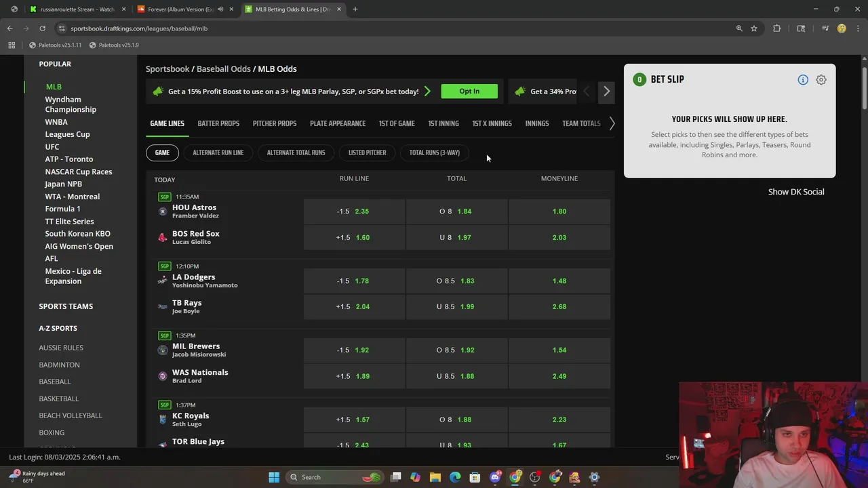Open Baseball Odds breadcrumb link

pyautogui.click(x=223, y=69)
